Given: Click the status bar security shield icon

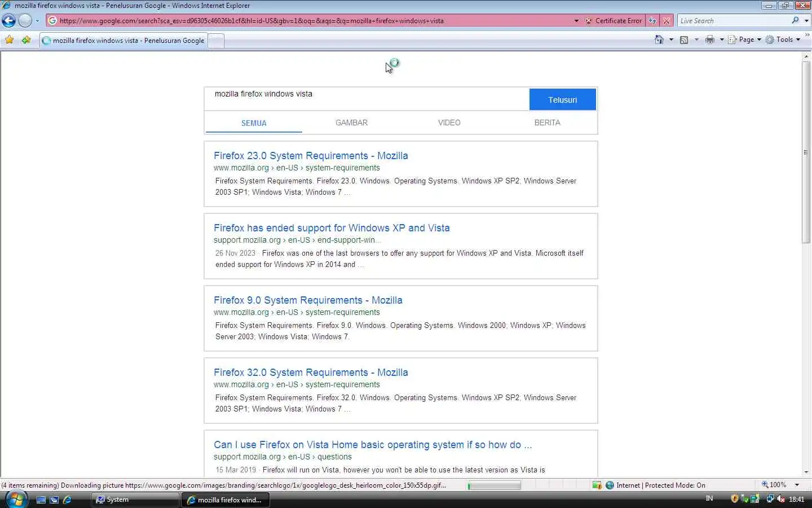Looking at the screenshot, I should 597,485.
